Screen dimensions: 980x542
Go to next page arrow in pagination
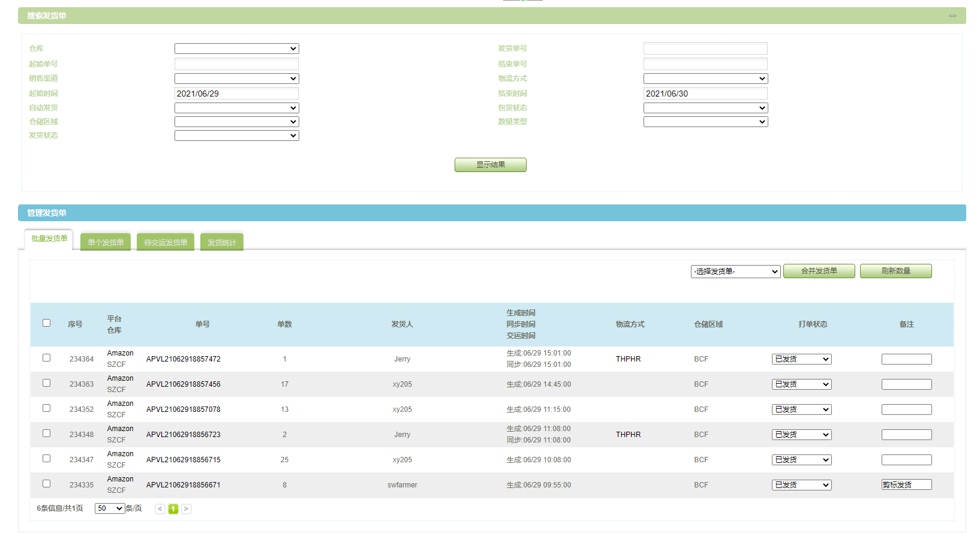[187, 509]
